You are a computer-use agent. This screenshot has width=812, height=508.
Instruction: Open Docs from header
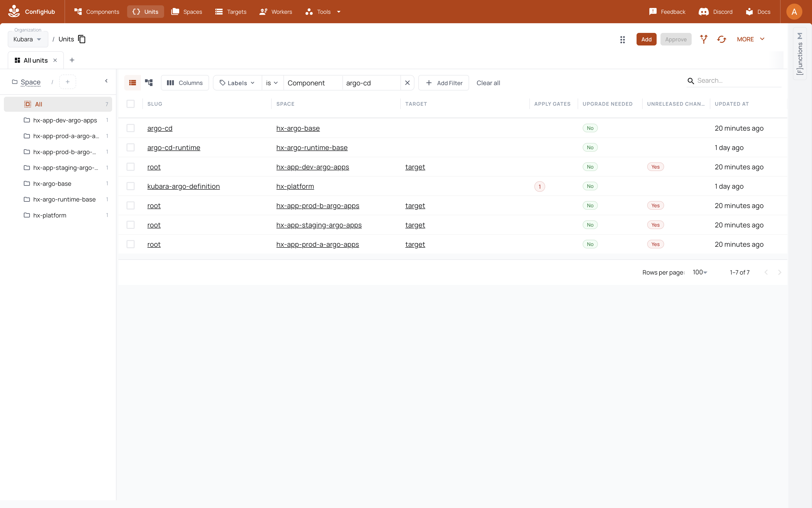tap(758, 12)
